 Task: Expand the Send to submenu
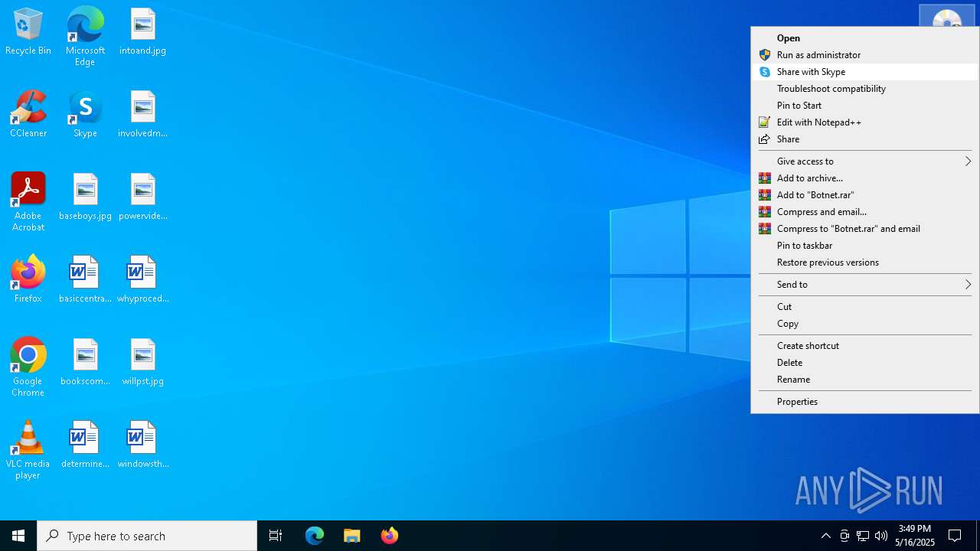tap(865, 285)
